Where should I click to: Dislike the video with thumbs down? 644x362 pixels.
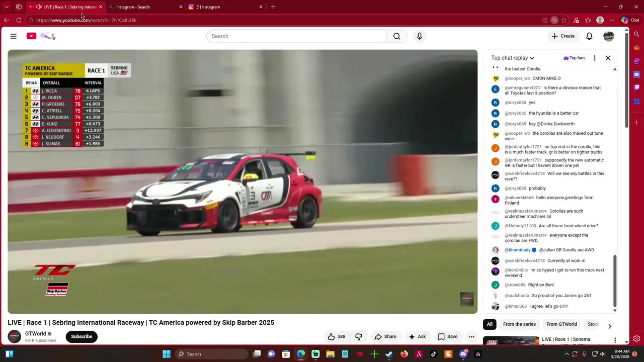coord(359,337)
